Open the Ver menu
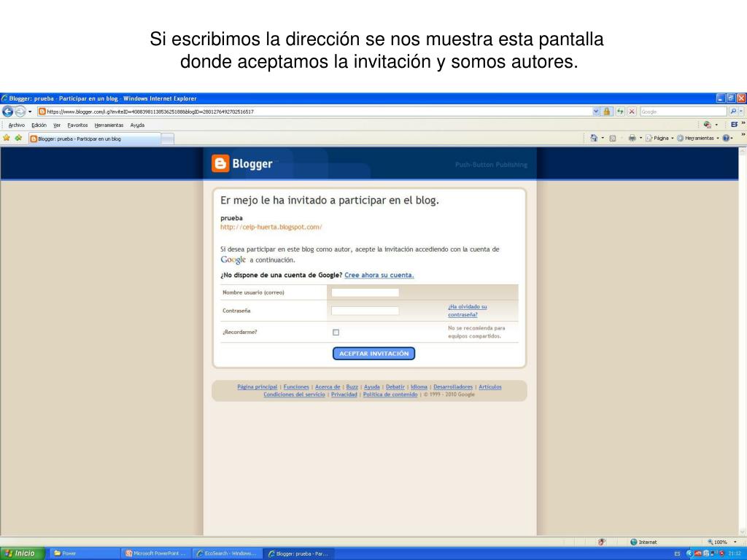 (57, 125)
